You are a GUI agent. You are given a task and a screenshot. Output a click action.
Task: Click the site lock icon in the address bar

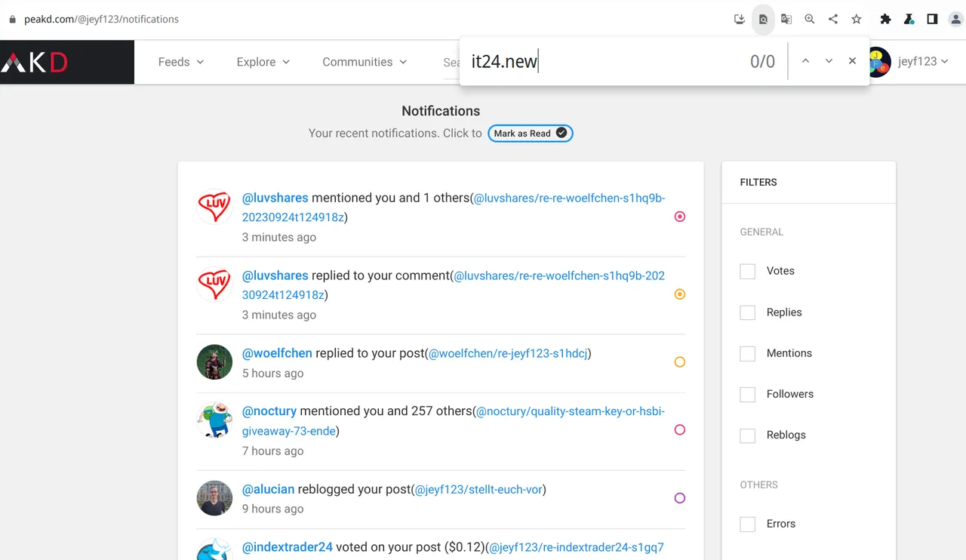(x=11, y=20)
